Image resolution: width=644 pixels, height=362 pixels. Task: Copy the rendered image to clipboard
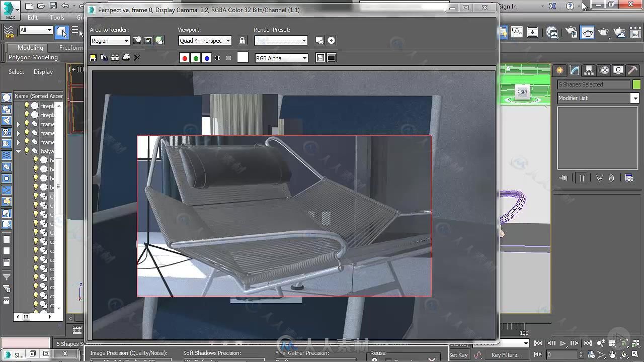tap(104, 58)
